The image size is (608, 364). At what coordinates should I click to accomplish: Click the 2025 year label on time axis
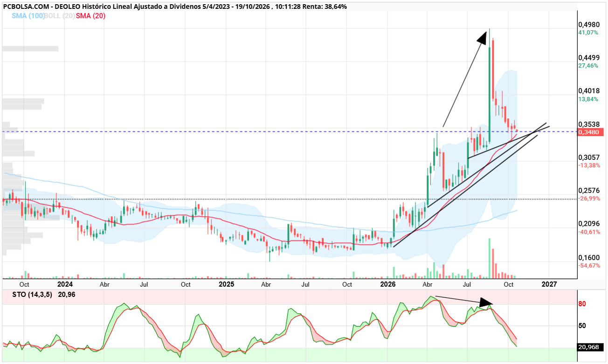226,284
